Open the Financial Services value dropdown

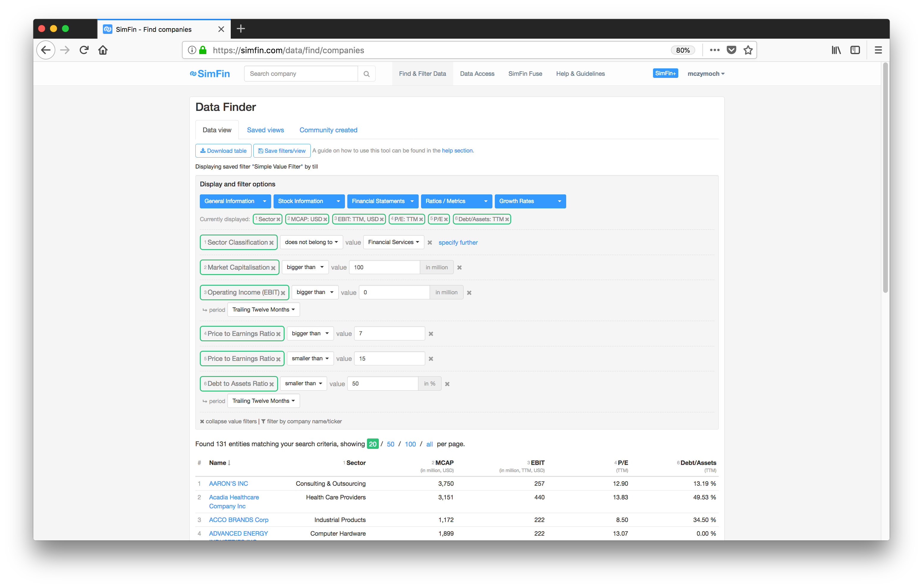click(x=393, y=242)
